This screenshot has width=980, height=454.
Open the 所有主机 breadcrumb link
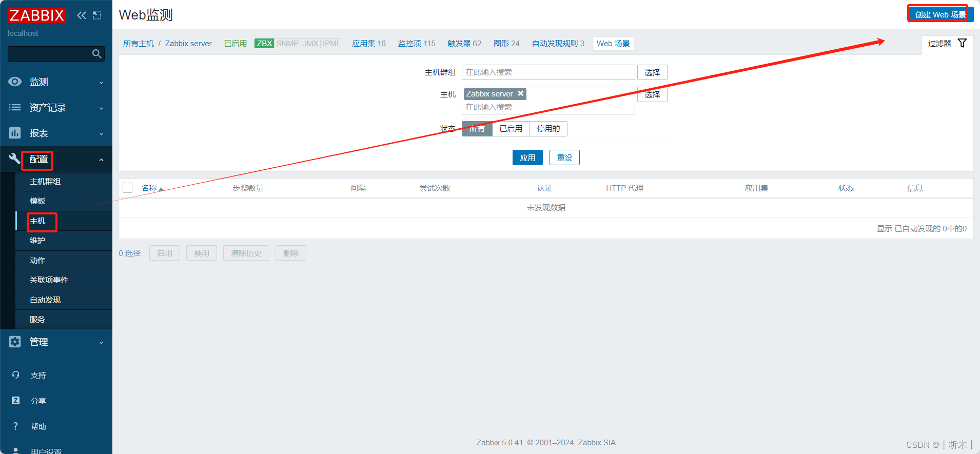[139, 44]
